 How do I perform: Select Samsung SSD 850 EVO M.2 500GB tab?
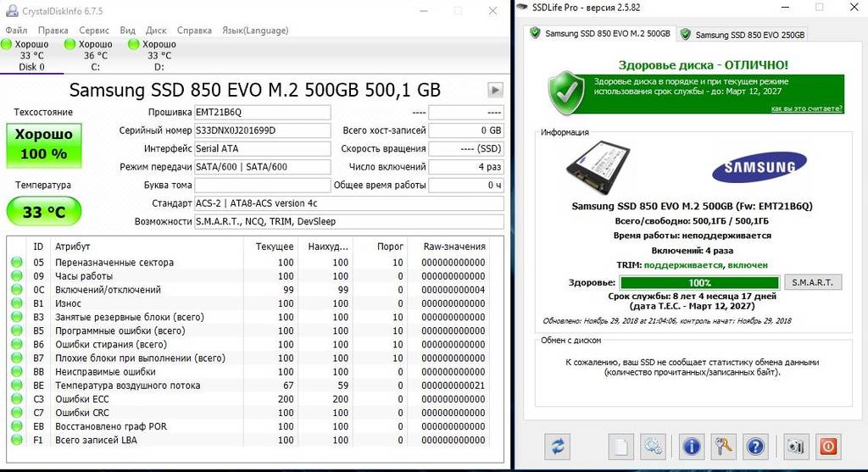(601, 33)
